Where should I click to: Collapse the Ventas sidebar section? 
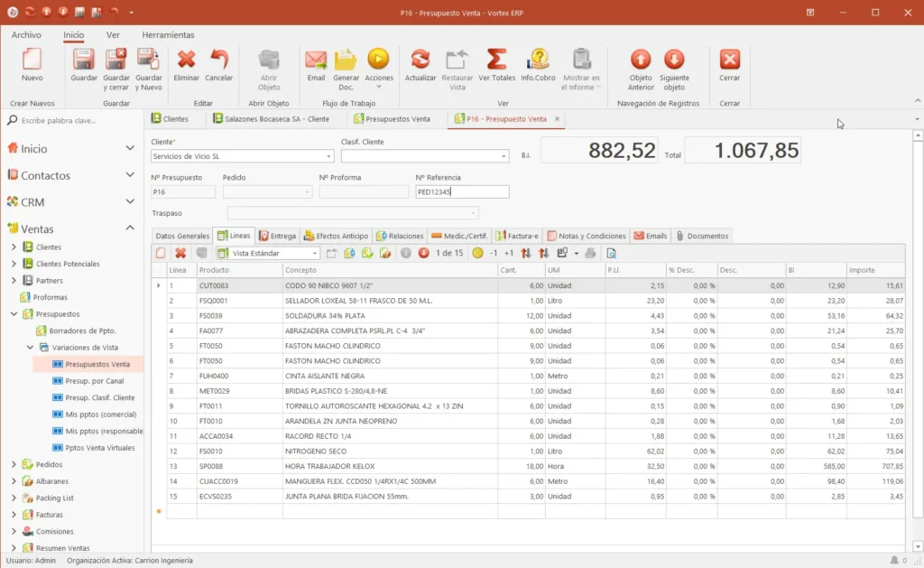tap(130, 228)
